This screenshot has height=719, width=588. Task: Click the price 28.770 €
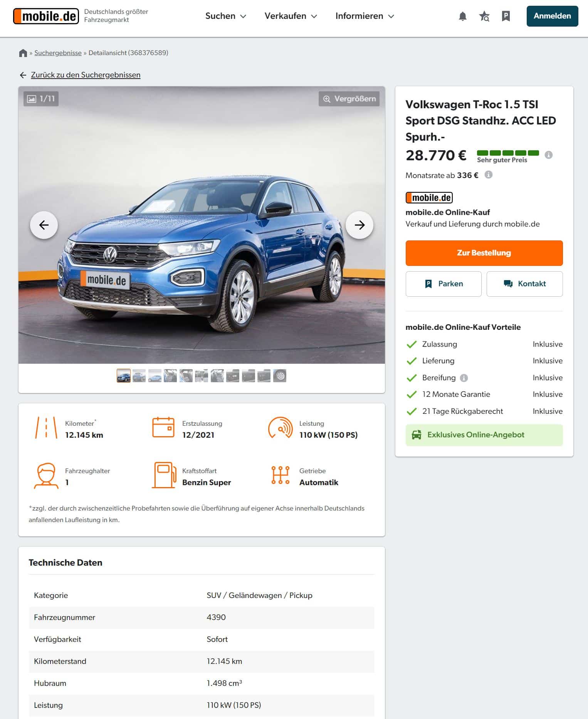[x=436, y=155]
